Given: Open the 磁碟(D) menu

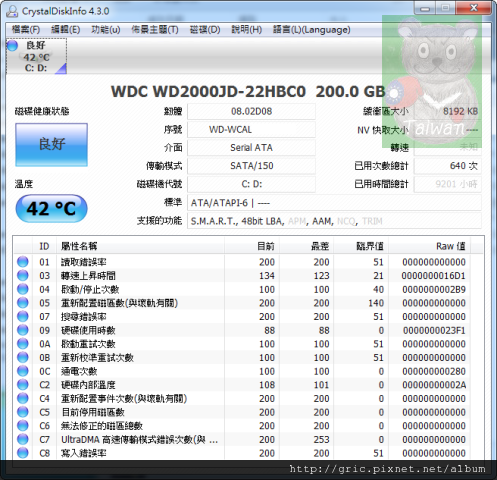Looking at the screenshot, I should tap(205, 30).
